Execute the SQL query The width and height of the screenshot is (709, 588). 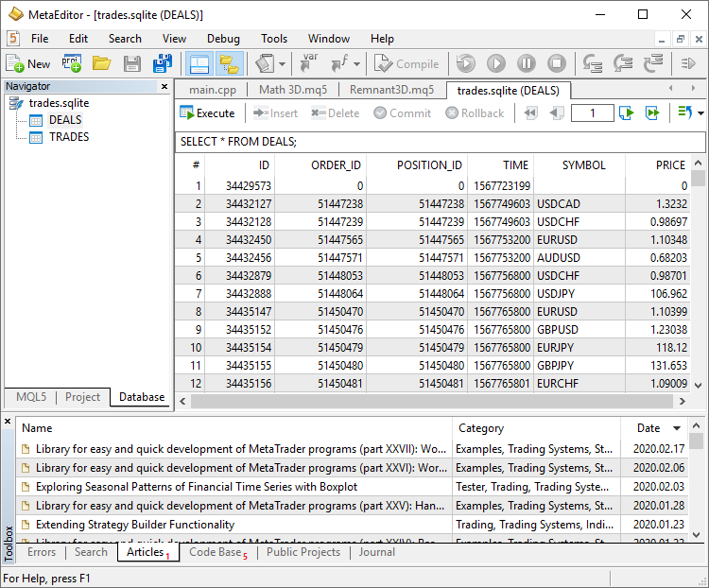coord(207,113)
